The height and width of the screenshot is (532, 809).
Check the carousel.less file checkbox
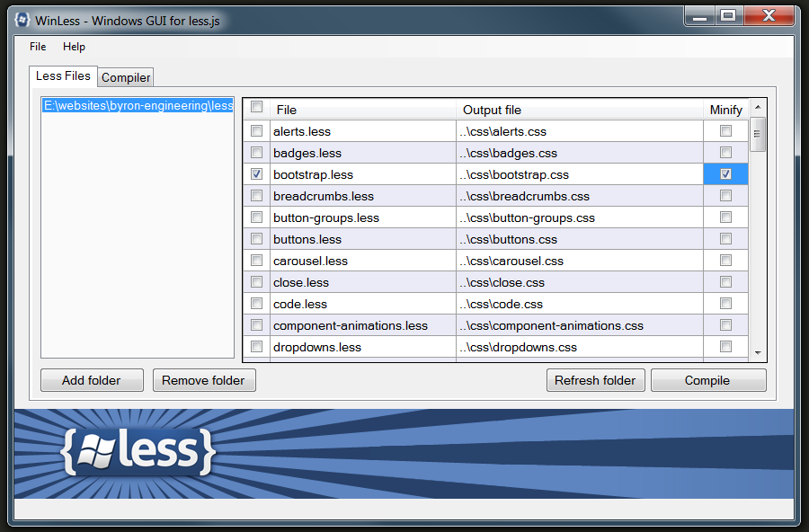click(256, 260)
